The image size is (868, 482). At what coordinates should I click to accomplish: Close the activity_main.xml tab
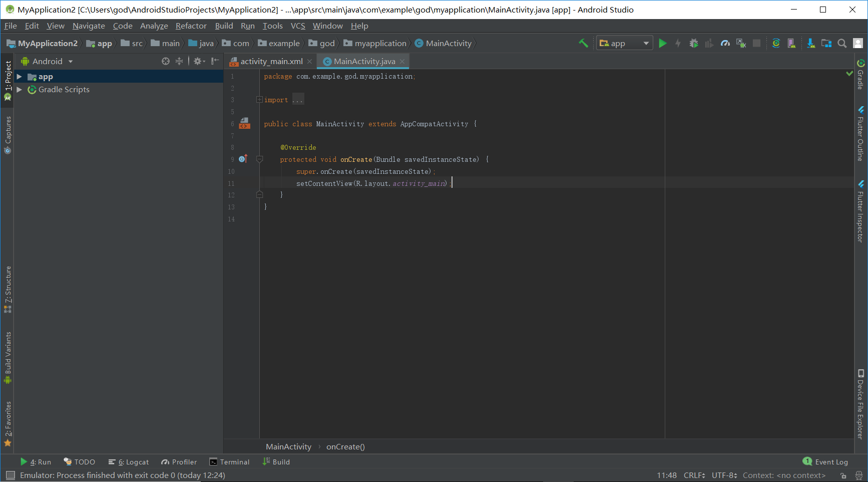310,61
